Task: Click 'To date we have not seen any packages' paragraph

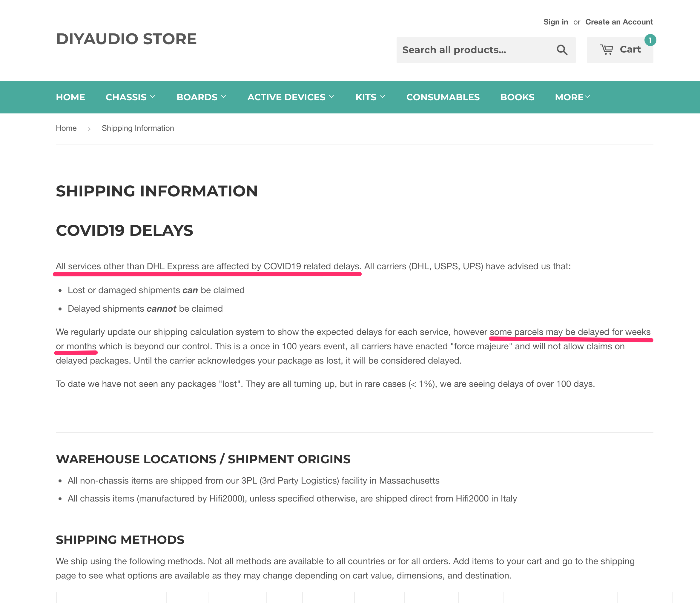Action: [325, 384]
